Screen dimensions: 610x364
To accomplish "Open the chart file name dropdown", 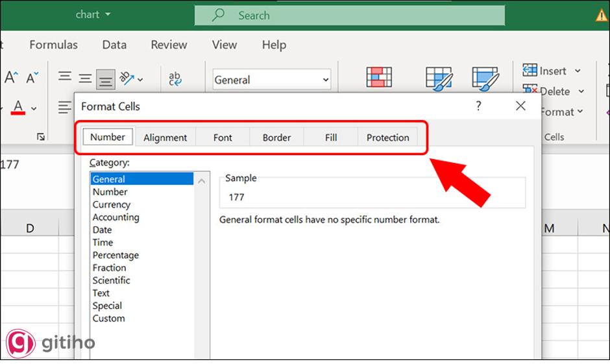I will click(x=93, y=15).
